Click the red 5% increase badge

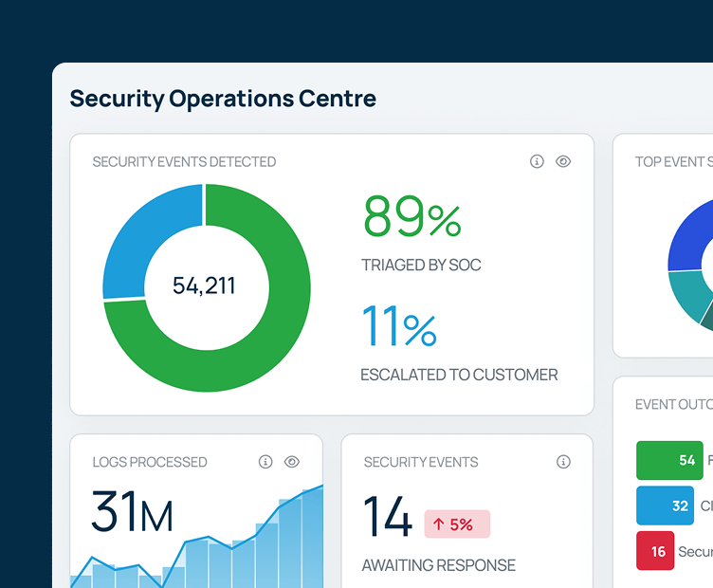tap(457, 524)
